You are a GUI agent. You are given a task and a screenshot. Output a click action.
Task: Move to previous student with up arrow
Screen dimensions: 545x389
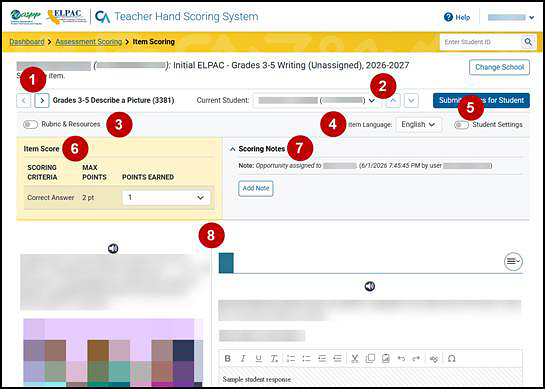click(393, 100)
